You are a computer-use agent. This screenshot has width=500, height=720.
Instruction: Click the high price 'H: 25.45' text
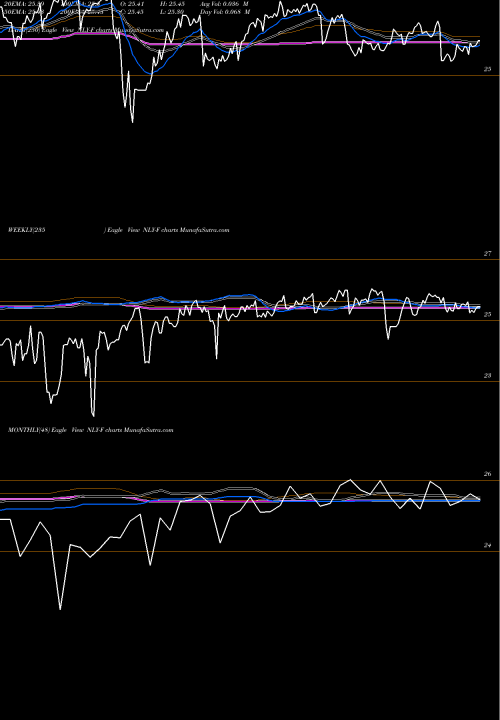coord(172,4)
